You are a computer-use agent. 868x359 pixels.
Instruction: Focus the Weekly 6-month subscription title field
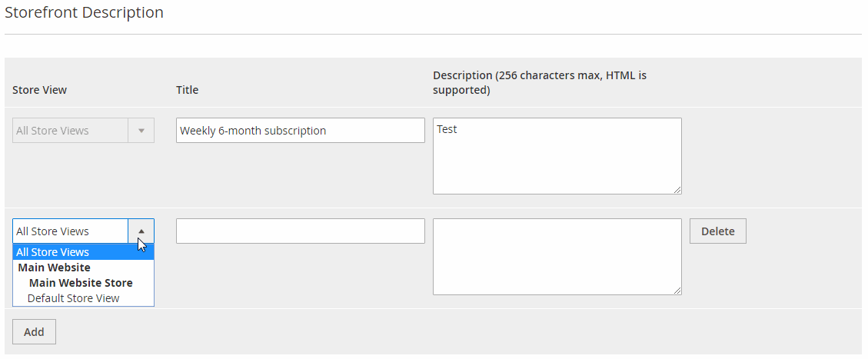(300, 131)
